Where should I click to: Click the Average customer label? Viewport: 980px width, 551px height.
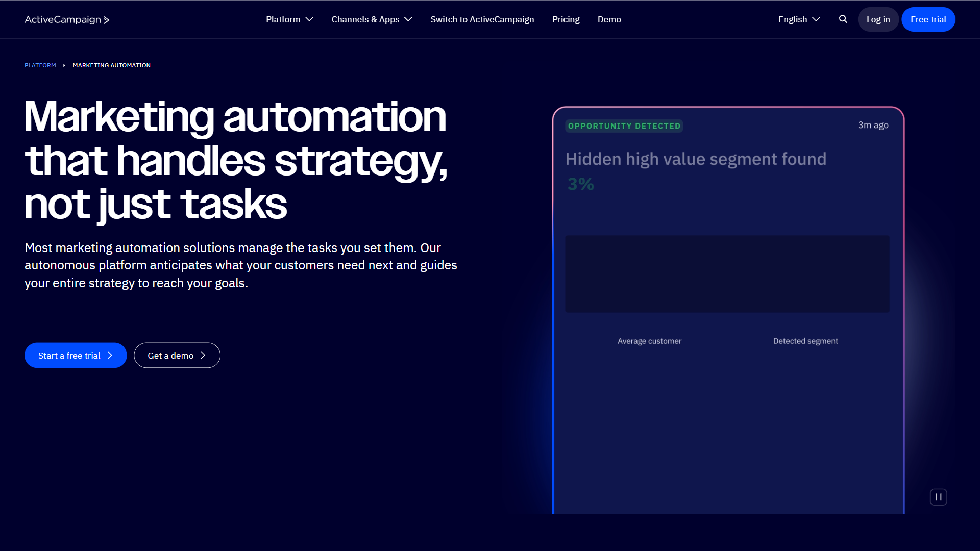click(x=649, y=341)
